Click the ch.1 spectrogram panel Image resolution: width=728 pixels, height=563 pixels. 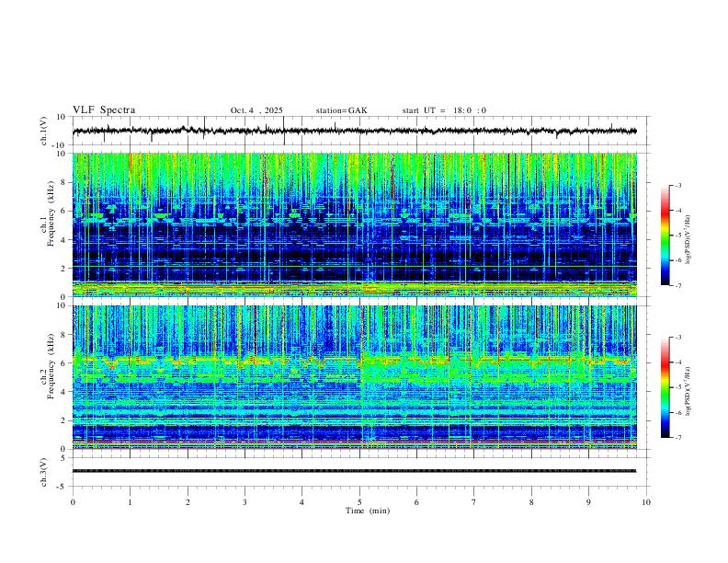click(355, 224)
